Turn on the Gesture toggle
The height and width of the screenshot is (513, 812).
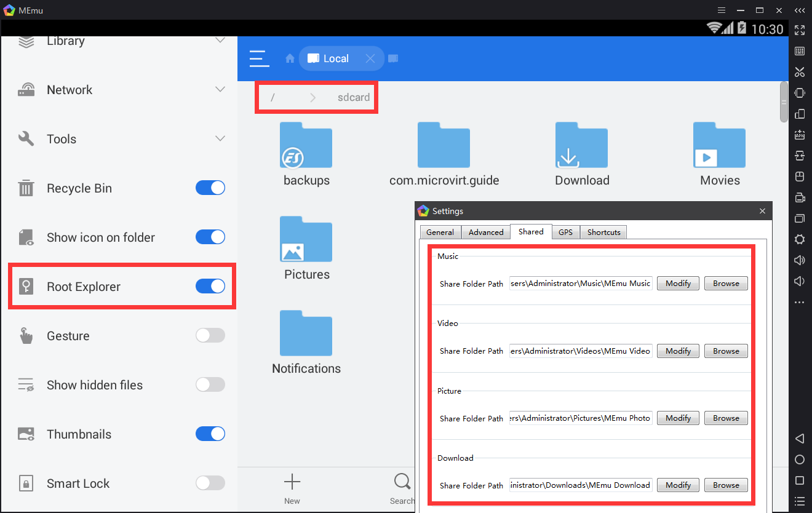click(210, 335)
